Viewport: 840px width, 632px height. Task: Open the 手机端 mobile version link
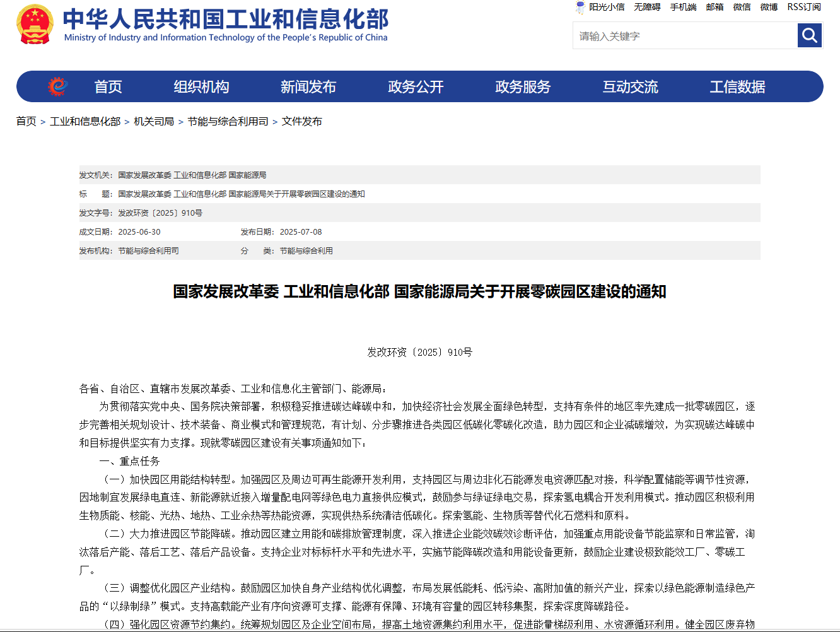pos(683,7)
